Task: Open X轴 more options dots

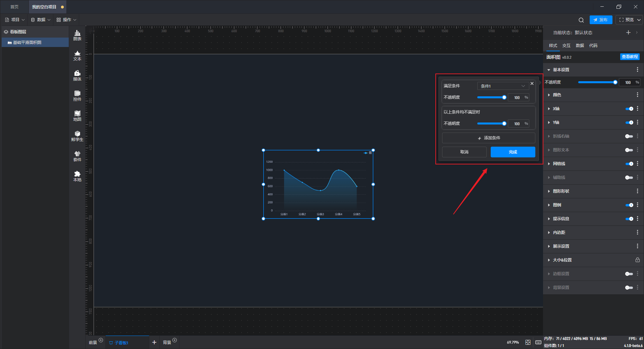Action: point(637,108)
